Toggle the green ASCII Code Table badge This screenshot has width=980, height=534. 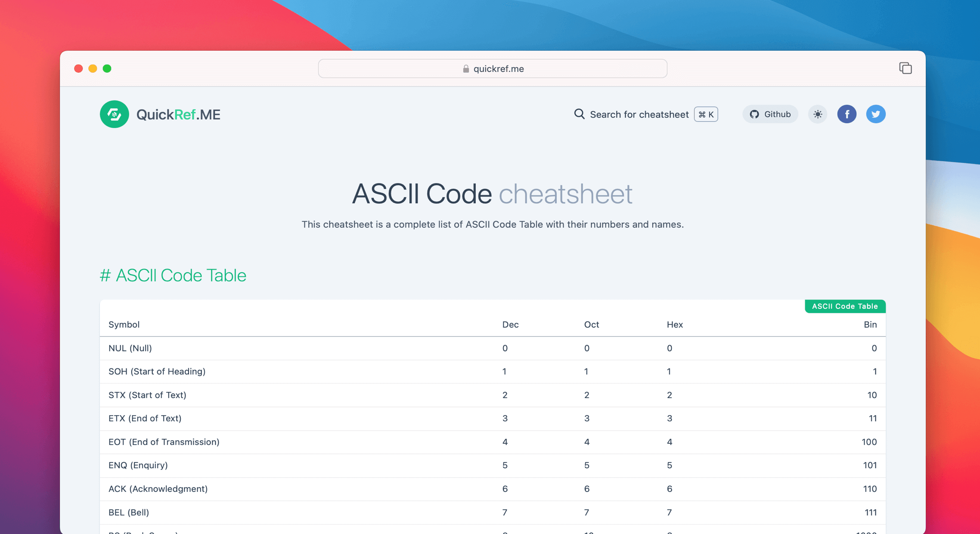coord(845,306)
